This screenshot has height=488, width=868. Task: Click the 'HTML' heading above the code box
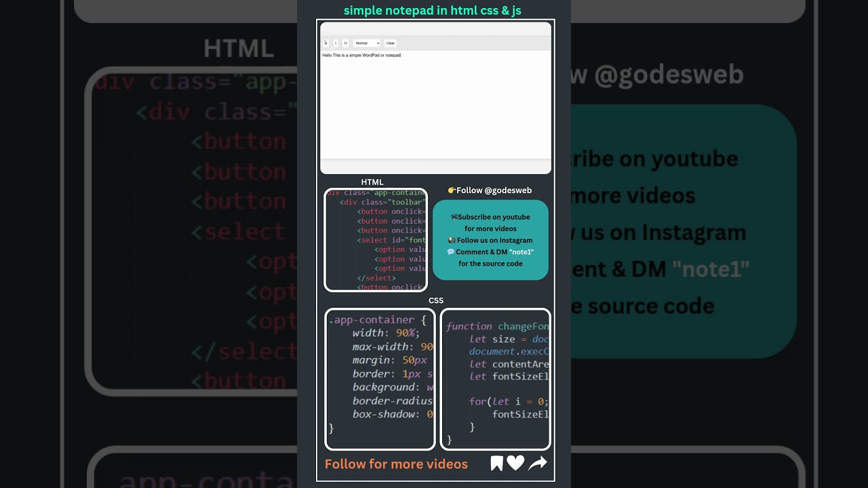pyautogui.click(x=372, y=182)
